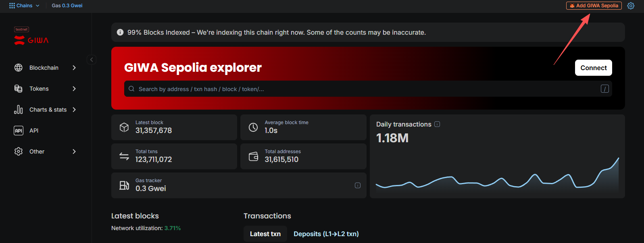Open Total addresses 31,615,510 card
Screen dimensions: 644x243
(303, 156)
